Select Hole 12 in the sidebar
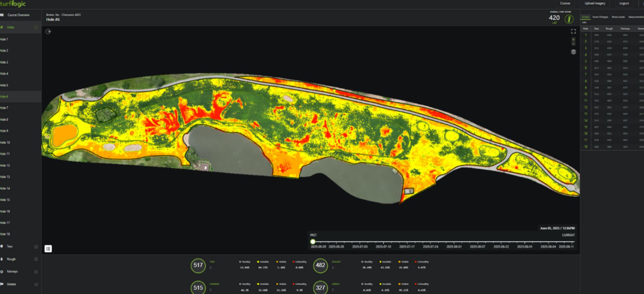This screenshot has height=294, width=644. point(5,165)
